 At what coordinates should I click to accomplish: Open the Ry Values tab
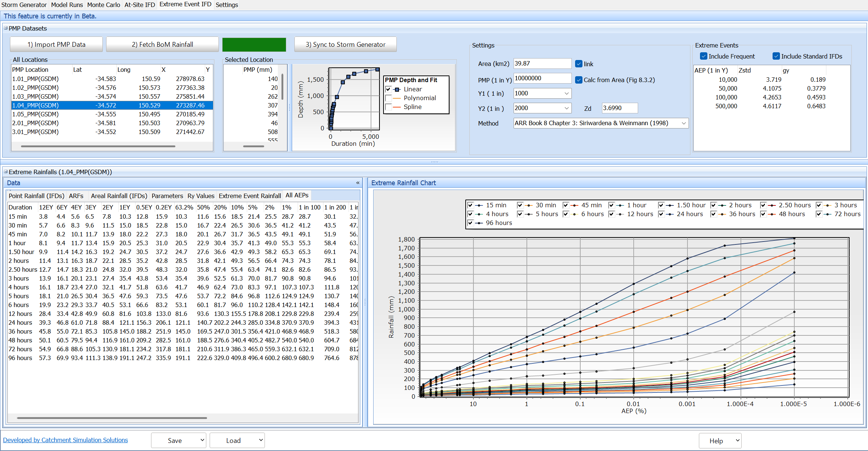[x=201, y=196]
